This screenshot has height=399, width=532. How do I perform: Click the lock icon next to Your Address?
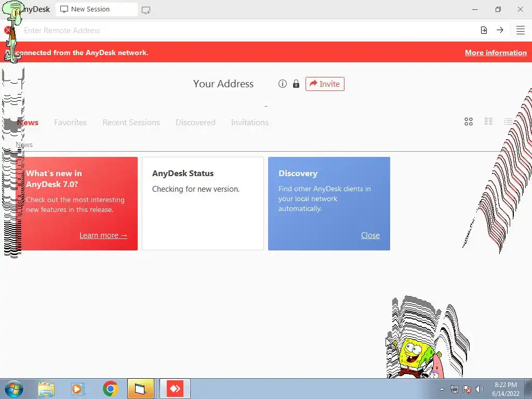(296, 84)
